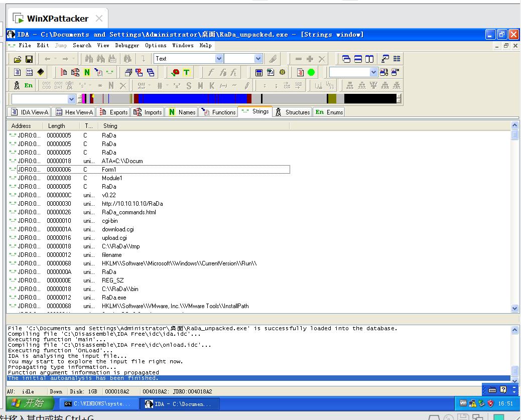Viewport: 521px width, 420px height.
Task: Click the red R windows icon
Action: (139, 72)
